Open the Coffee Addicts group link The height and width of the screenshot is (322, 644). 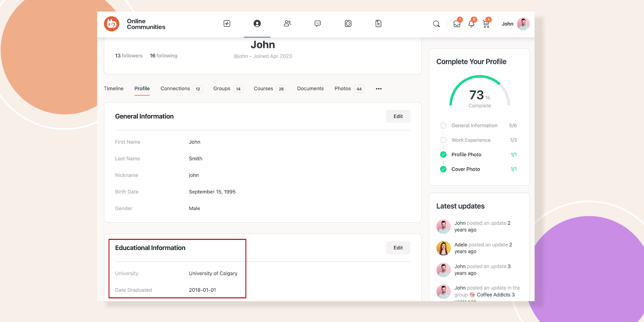493,295
